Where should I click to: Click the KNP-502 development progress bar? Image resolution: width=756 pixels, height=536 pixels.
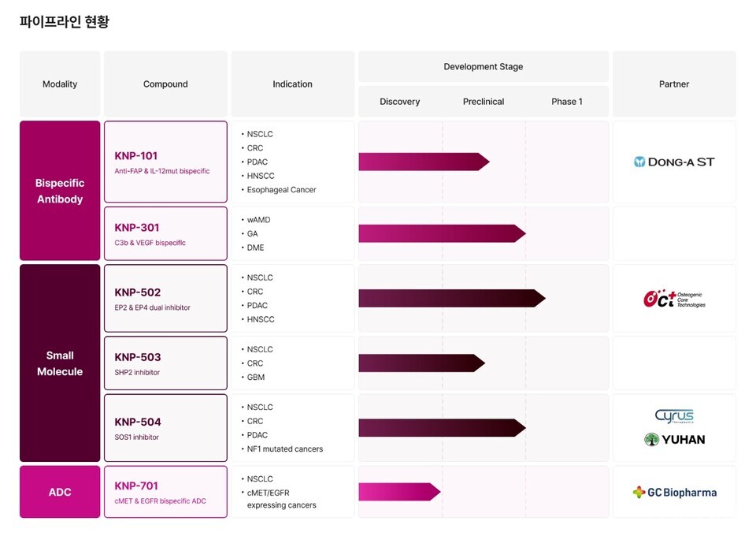450,298
